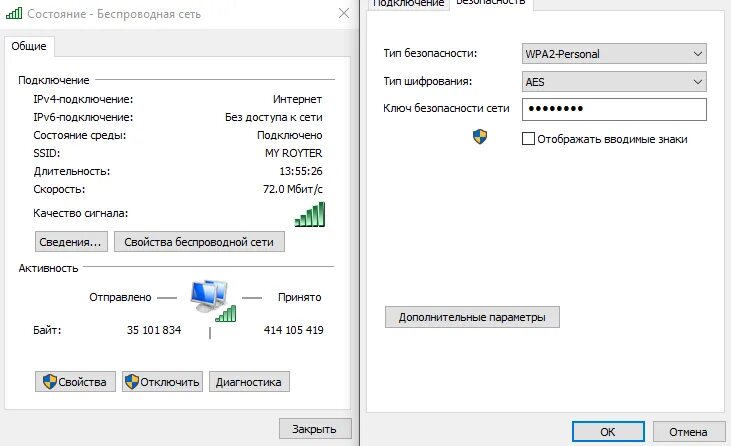This screenshot has width=731, height=446.
Task: Click the green signal quality bars icon
Action: (310, 214)
